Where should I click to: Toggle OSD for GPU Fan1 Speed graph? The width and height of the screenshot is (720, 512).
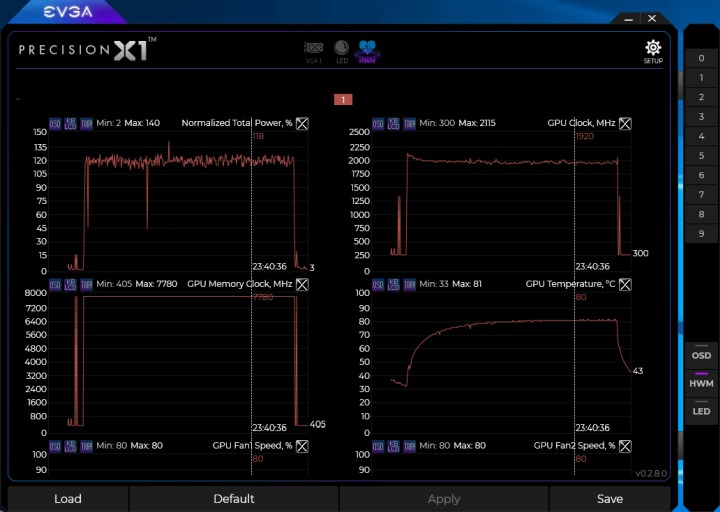55,446
